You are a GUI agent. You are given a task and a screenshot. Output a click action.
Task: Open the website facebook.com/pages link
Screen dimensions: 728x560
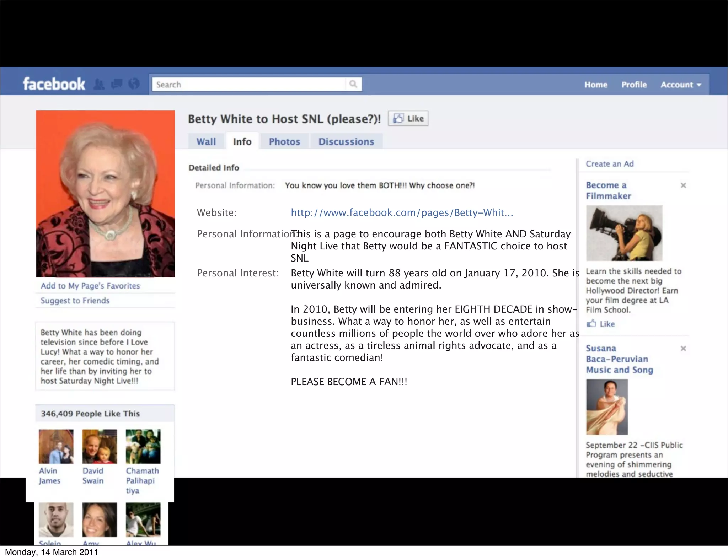pyautogui.click(x=402, y=212)
